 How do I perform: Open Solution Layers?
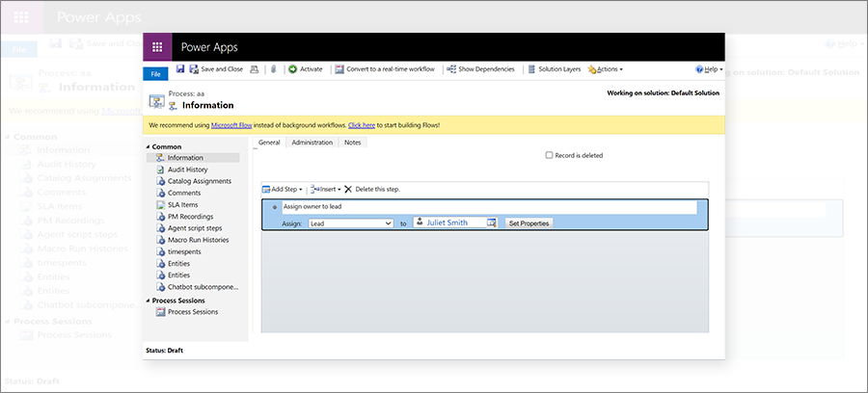tap(554, 69)
